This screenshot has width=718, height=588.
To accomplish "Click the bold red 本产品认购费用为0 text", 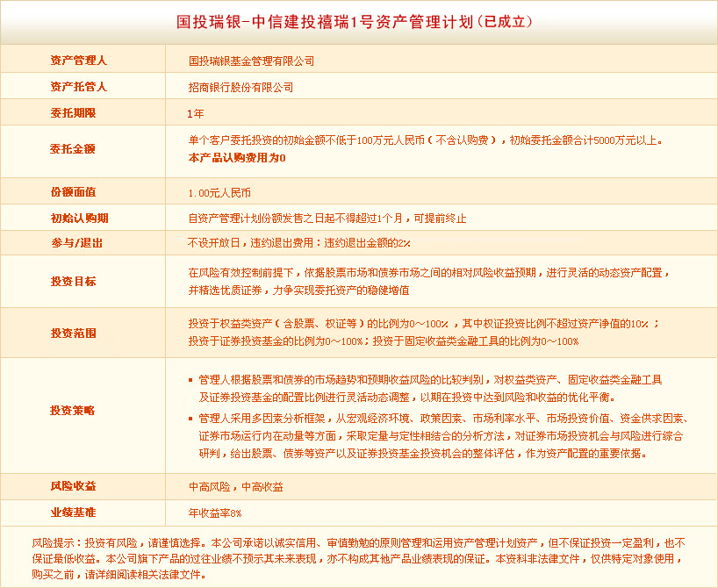I will (x=237, y=158).
